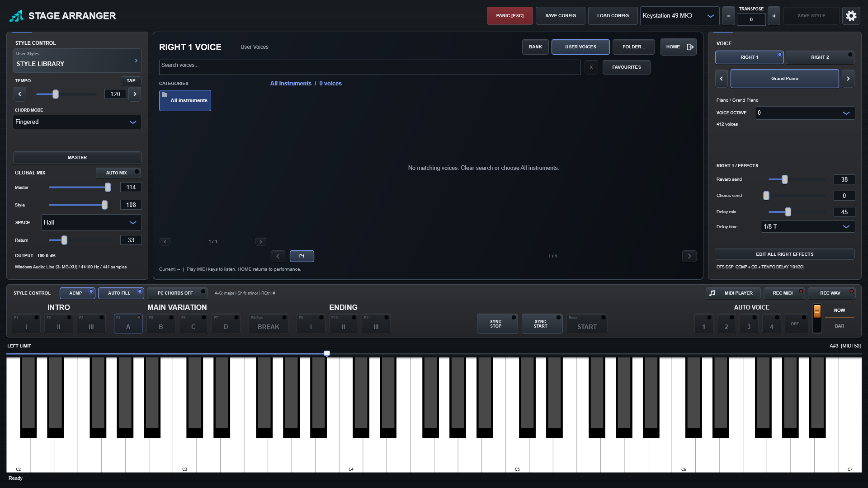Click SAVE CONFIG button
The image size is (868, 488).
tap(561, 16)
